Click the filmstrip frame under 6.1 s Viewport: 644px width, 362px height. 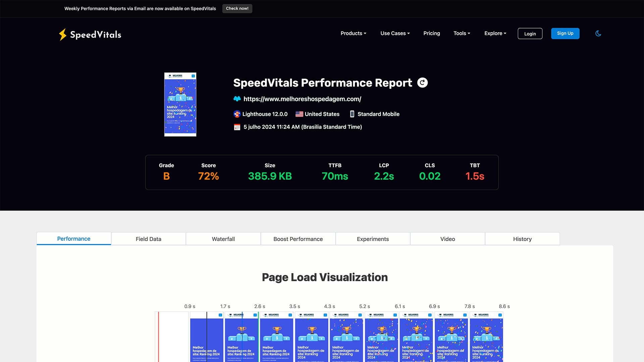(416, 337)
